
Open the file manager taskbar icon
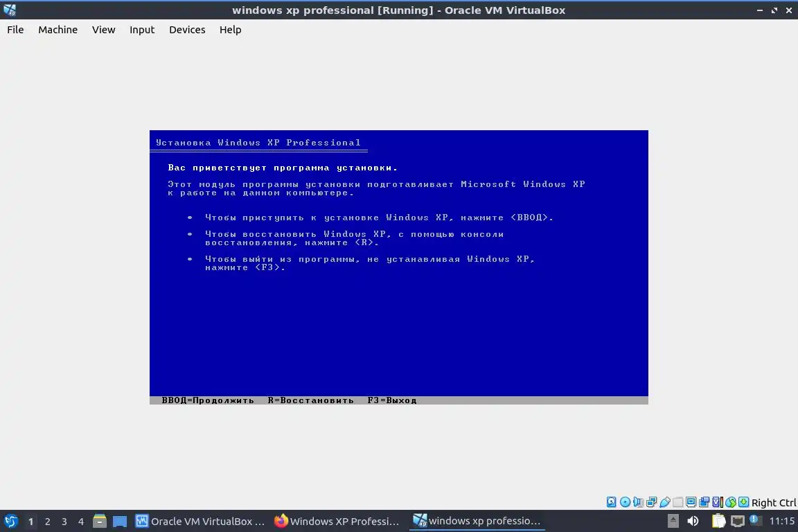100,522
